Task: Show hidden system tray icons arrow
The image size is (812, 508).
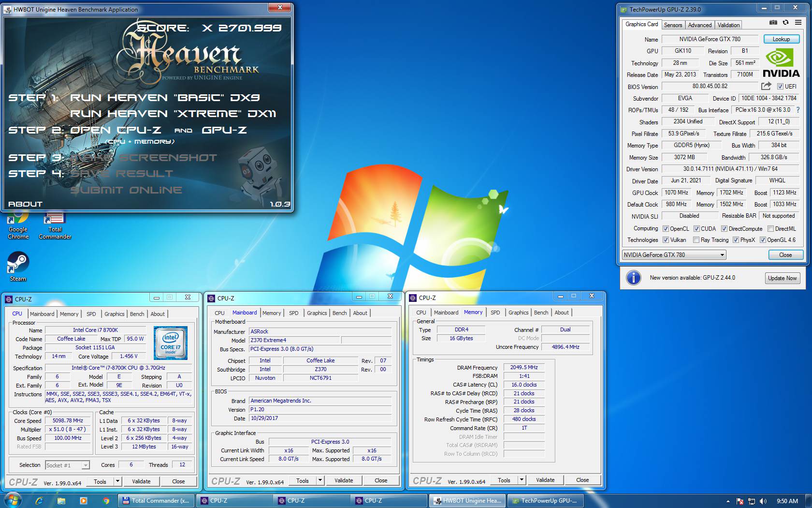Action: click(x=728, y=501)
